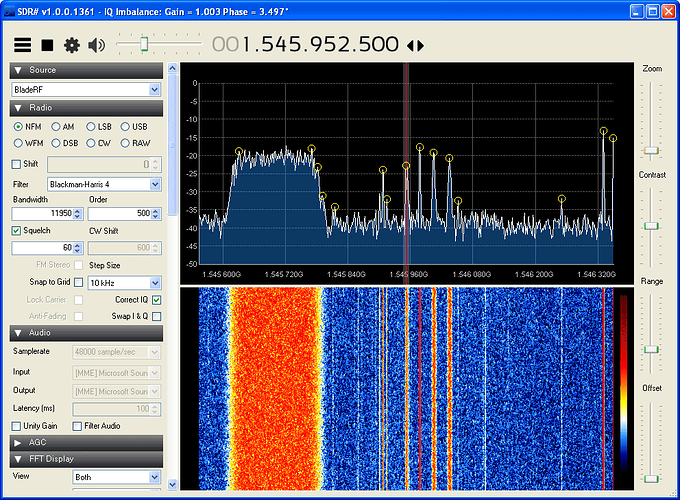Open the hamburger main menu
The height and width of the screenshot is (500, 680).
click(x=22, y=45)
